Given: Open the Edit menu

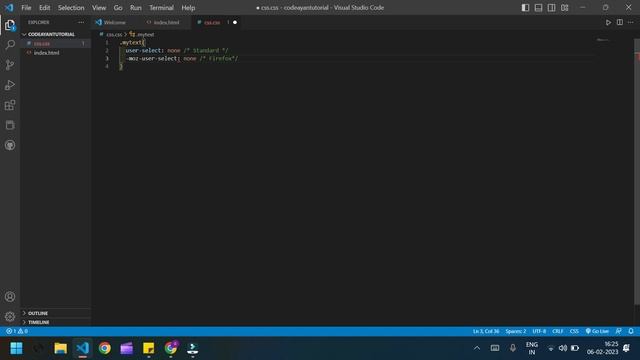Looking at the screenshot, I should (44, 8).
